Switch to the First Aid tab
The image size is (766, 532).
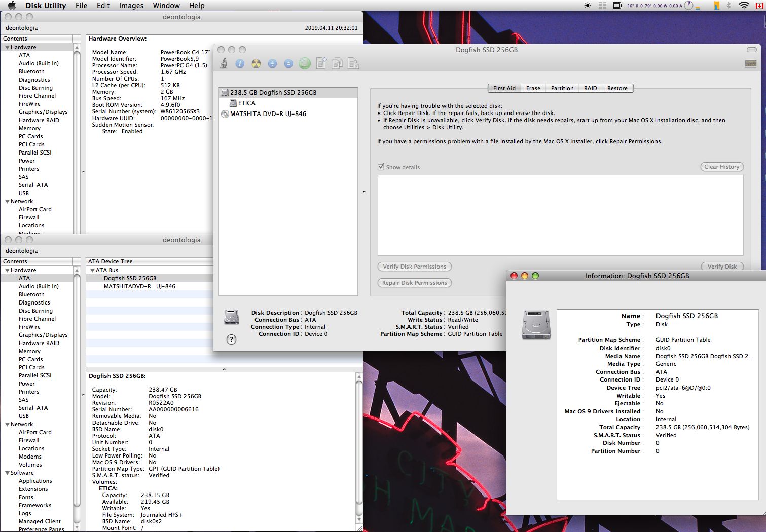504,88
